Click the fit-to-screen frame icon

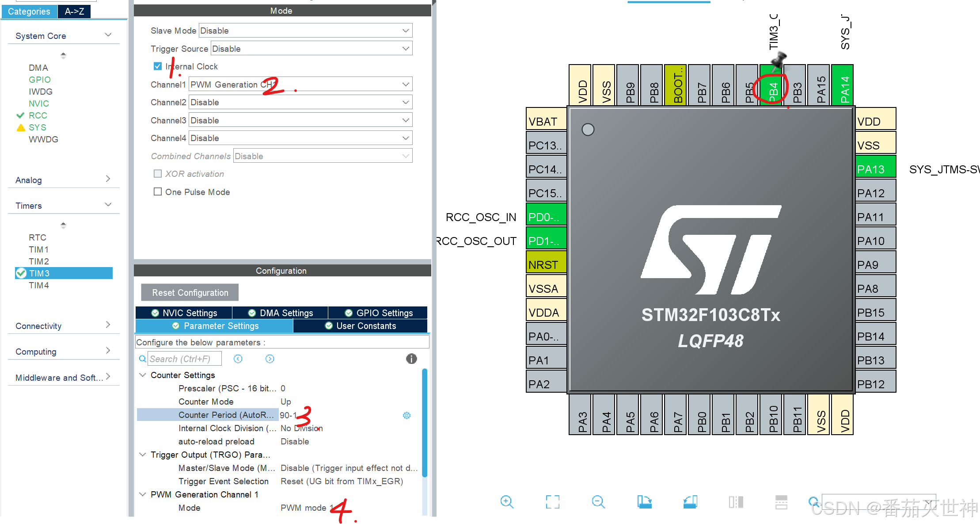point(552,501)
